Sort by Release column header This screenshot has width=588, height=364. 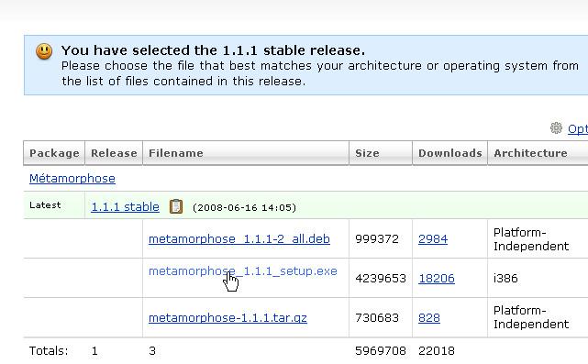(114, 153)
